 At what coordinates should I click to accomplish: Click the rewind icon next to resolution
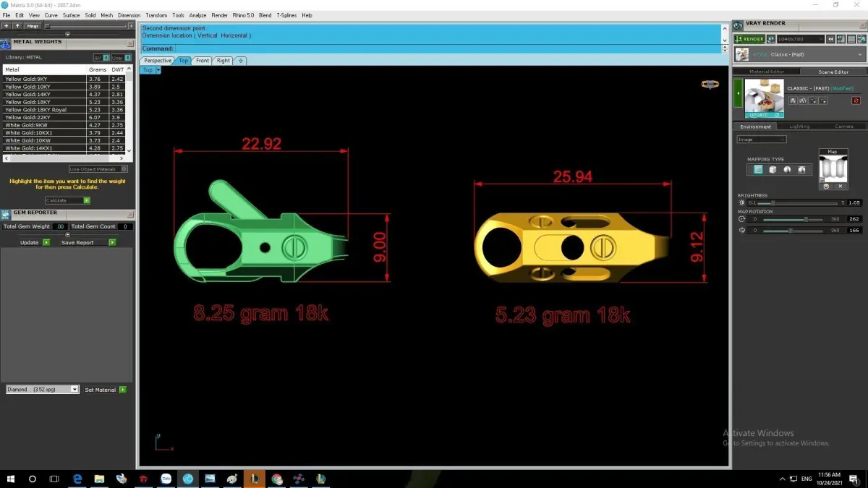coord(832,39)
